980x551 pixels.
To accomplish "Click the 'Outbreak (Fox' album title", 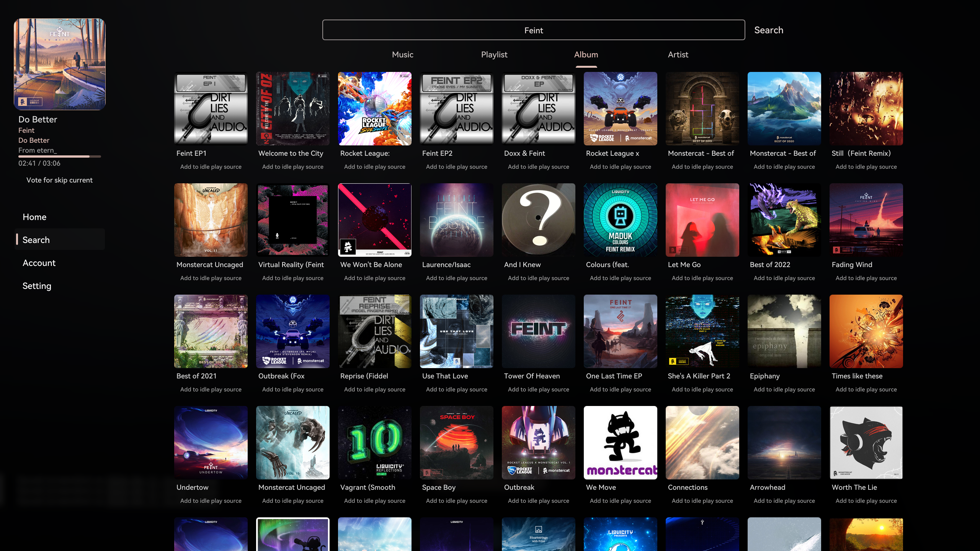I will pos(281,376).
